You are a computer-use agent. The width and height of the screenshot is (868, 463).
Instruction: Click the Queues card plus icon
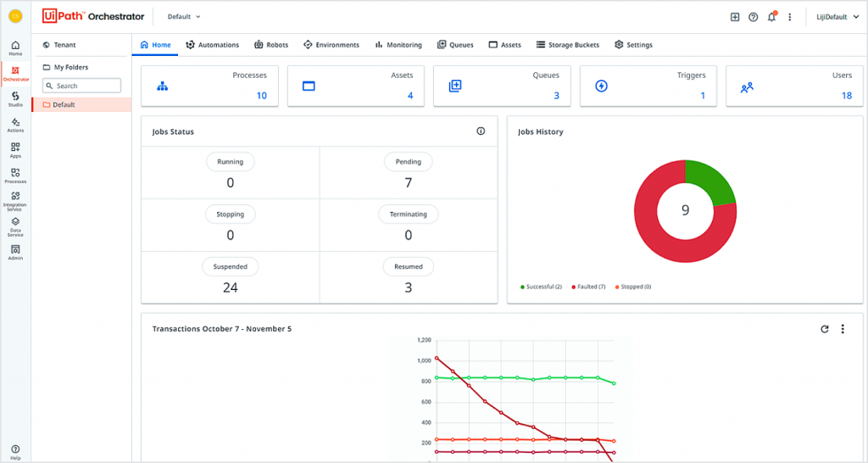(455, 86)
